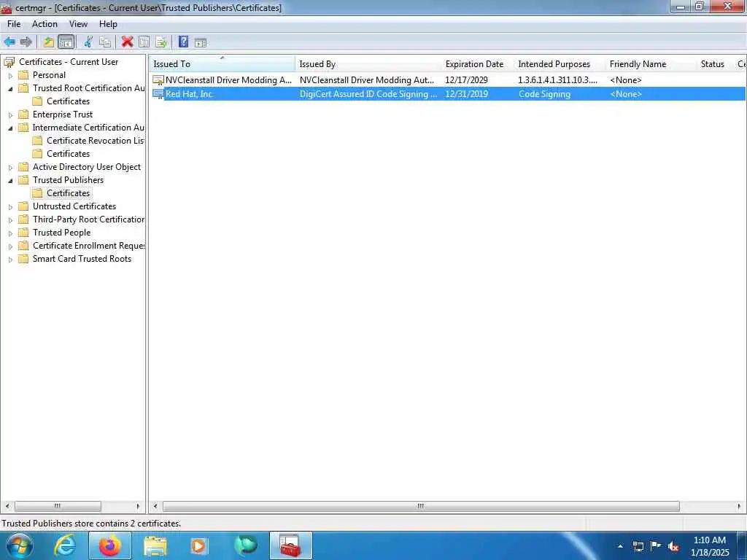Click the muted volume tray icon

(x=673, y=547)
